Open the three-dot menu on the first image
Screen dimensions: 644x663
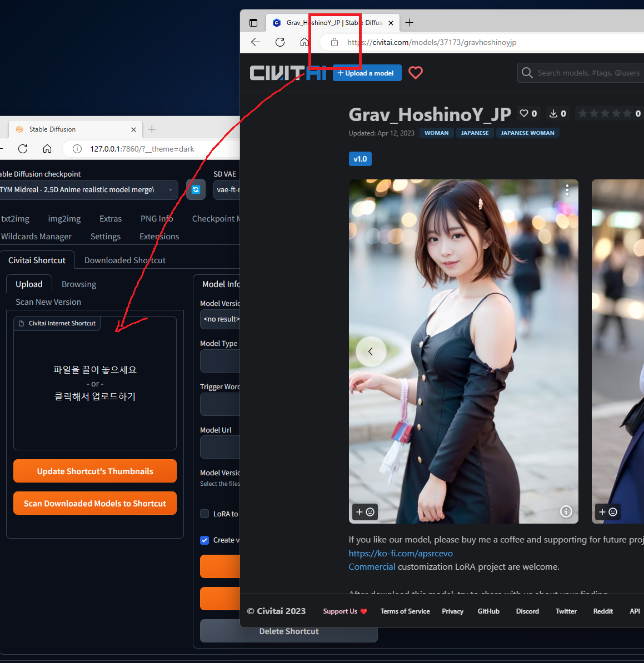pos(567,190)
